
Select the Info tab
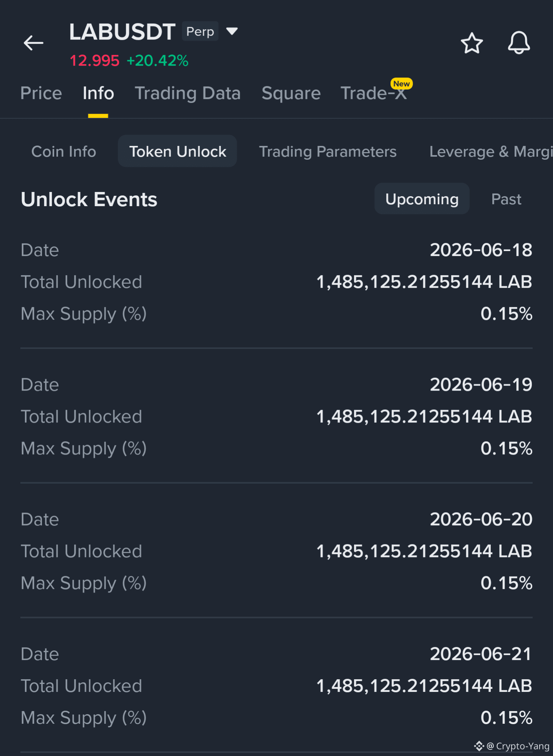point(98,93)
